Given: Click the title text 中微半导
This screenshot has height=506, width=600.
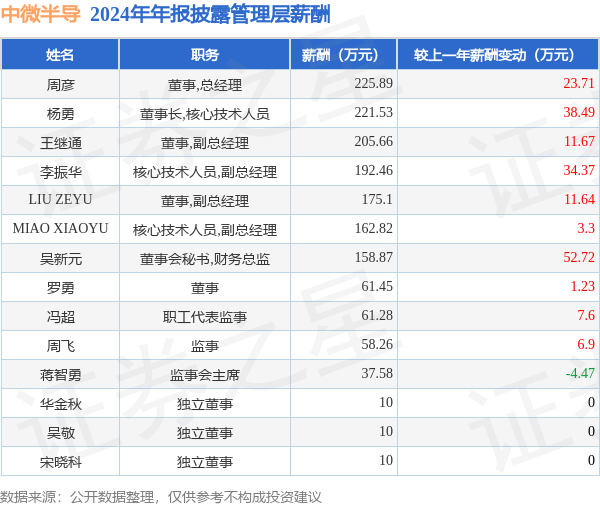Looking at the screenshot, I should click(x=41, y=15).
